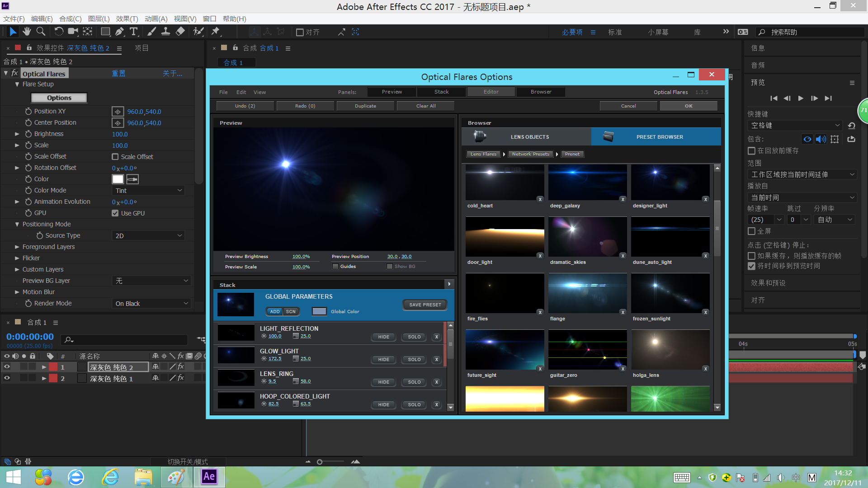Screen dimensions: 868x488
Task: Toggle Guides checkbox in preview area
Action: 335,266
